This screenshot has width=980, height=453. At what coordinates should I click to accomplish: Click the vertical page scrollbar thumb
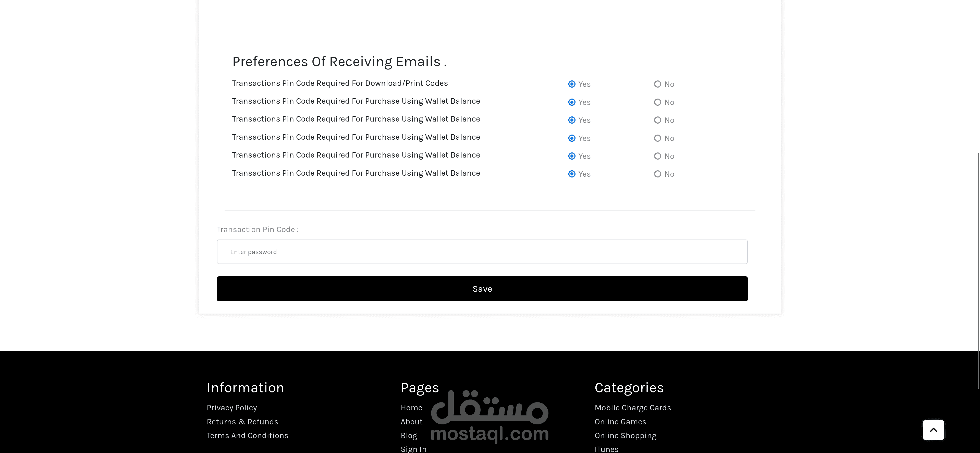pos(978,270)
